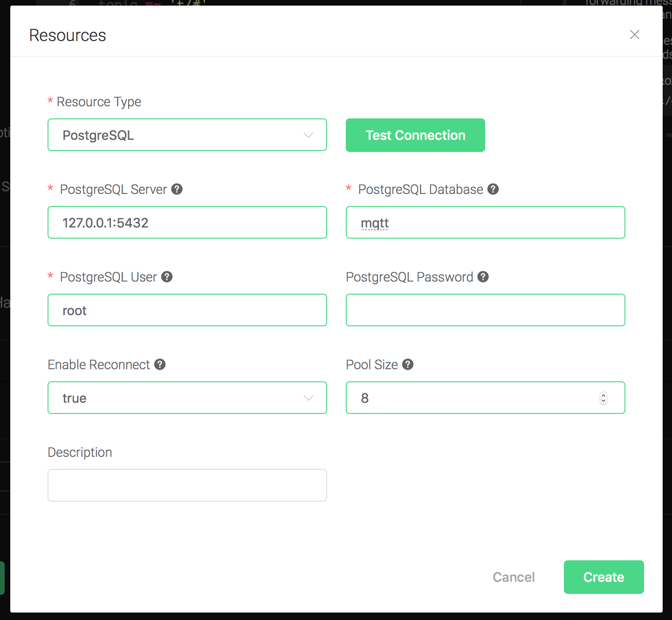
Task: Show help for Pool Size
Action: 408,365
